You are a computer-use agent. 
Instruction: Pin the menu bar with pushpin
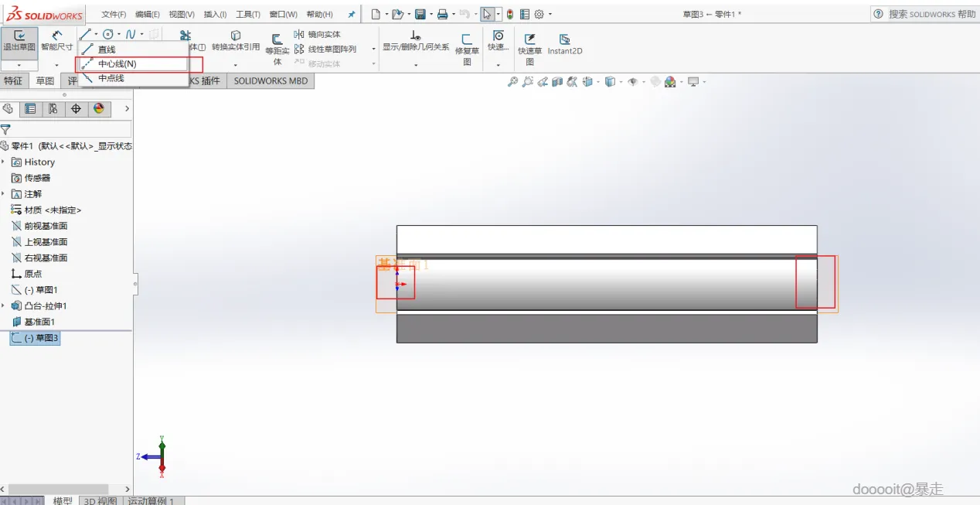click(x=352, y=14)
